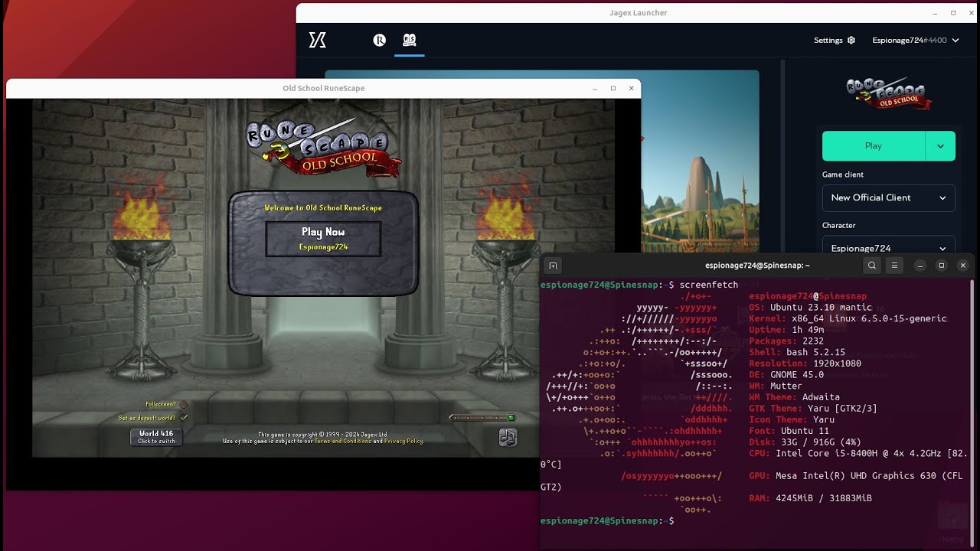Click the terminal search magnifier icon
This screenshot has height=551, width=980.
point(872,266)
